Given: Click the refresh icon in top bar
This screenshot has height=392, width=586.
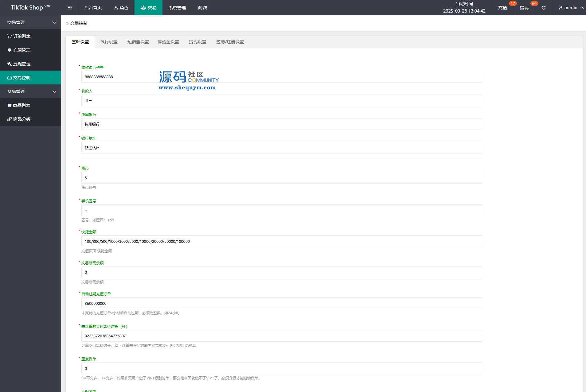Looking at the screenshot, I should pyautogui.click(x=543, y=8).
